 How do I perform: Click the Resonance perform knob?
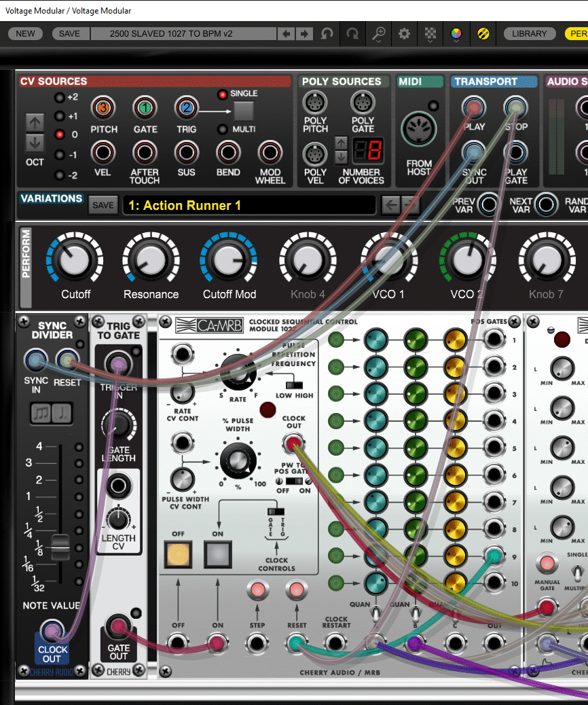[151, 260]
